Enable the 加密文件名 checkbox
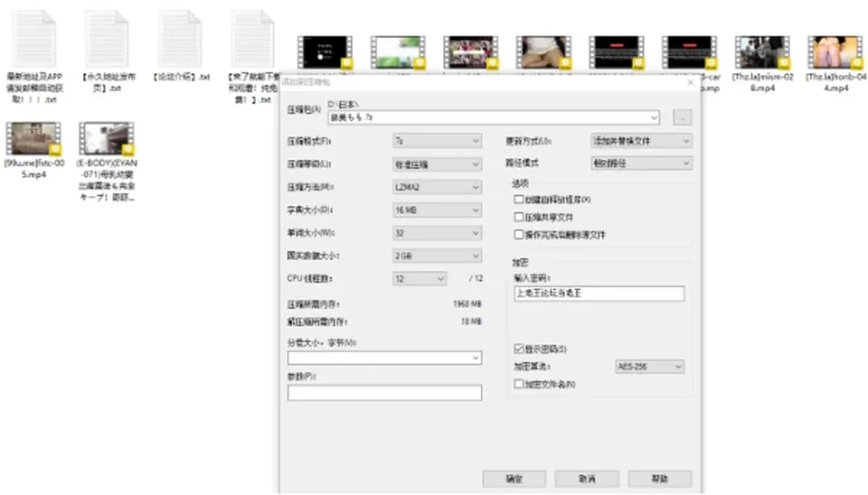Viewport: 868px width, 495px height. [x=519, y=383]
